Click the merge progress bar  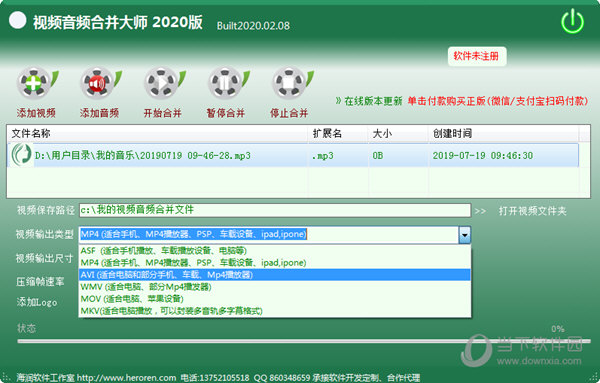(x=304, y=341)
